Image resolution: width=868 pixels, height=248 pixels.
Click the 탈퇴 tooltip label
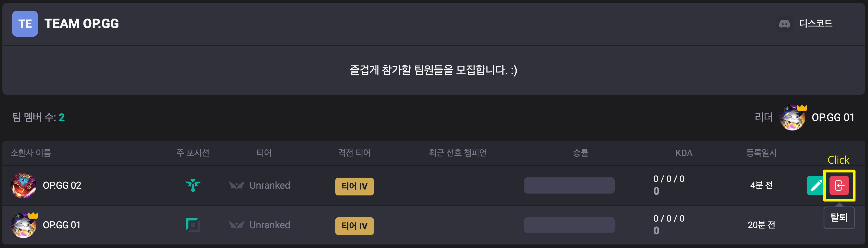click(x=839, y=218)
